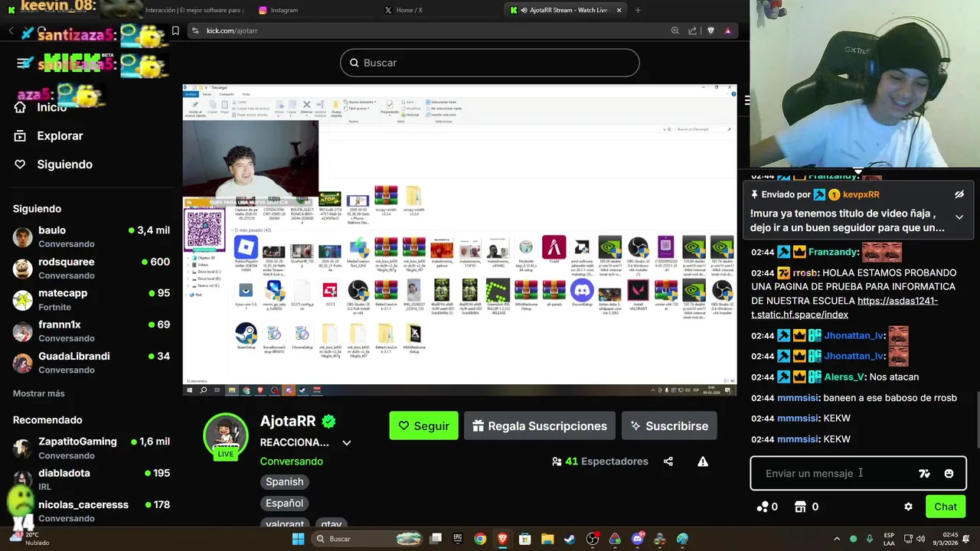Report stream with warning triangle icon
980x551 pixels.
click(x=702, y=461)
